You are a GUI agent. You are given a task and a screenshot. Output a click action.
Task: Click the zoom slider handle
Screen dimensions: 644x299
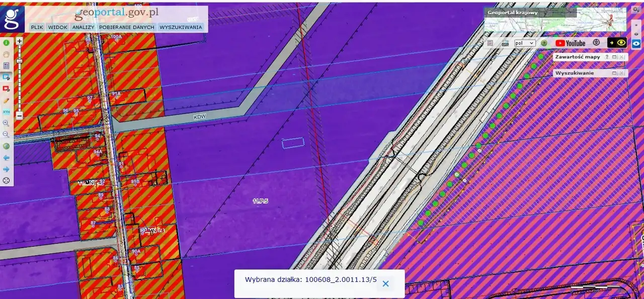tap(19, 61)
